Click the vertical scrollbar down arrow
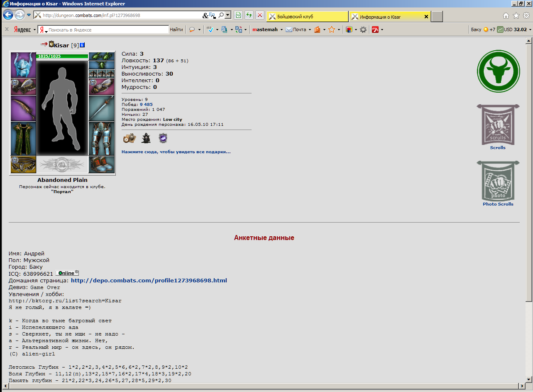 (x=529, y=380)
